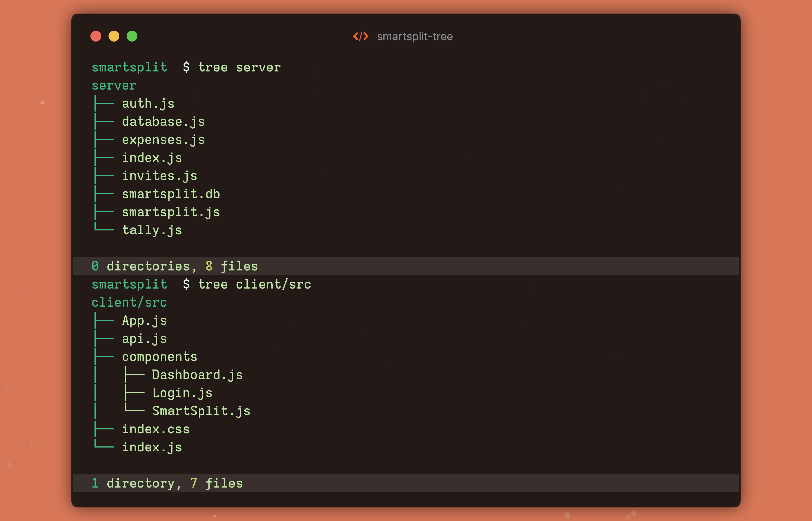
Task: Click the red close window dot
Action: click(96, 36)
